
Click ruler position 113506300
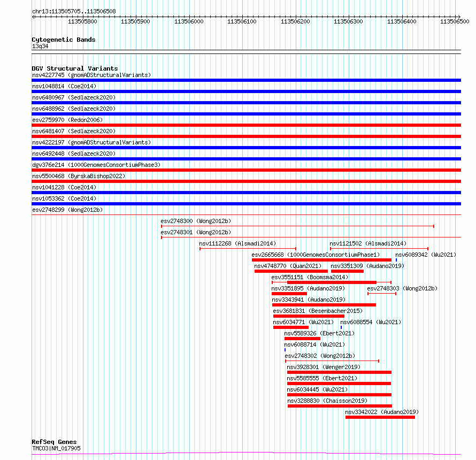pyautogui.click(x=348, y=21)
